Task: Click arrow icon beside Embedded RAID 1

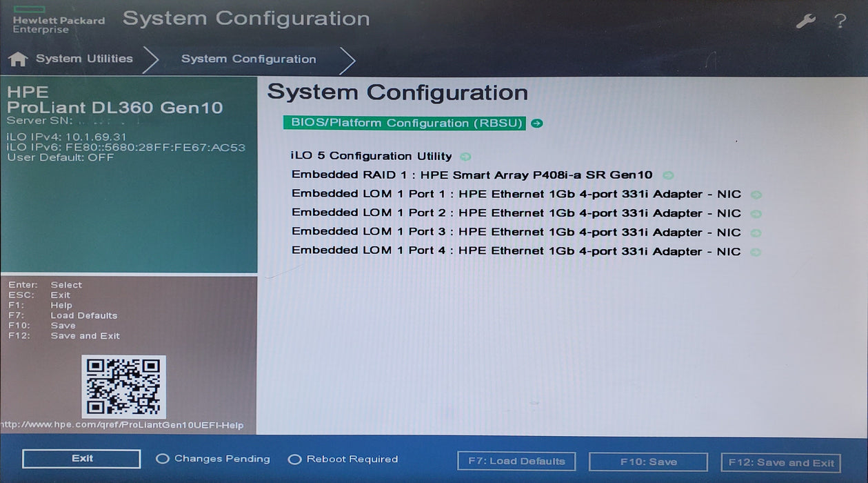Action: click(667, 175)
